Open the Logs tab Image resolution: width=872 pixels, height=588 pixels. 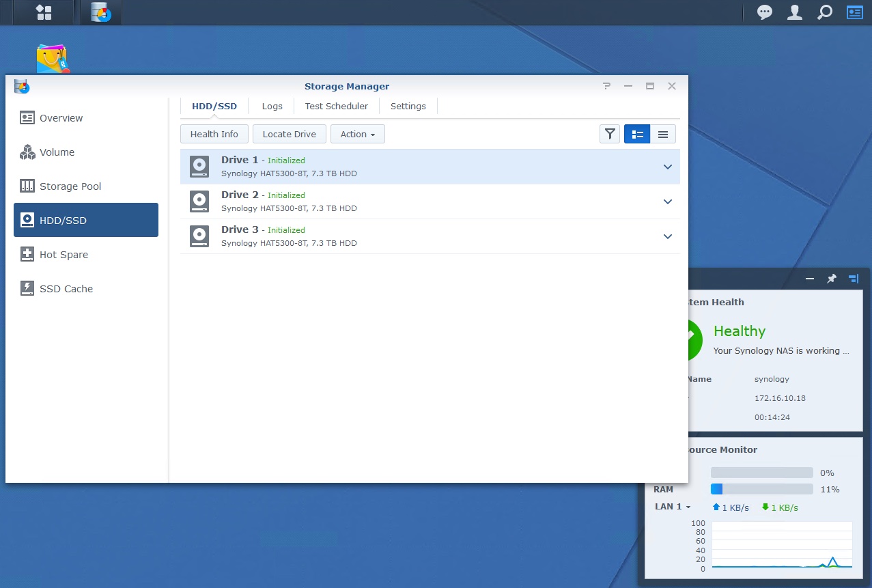[272, 107]
